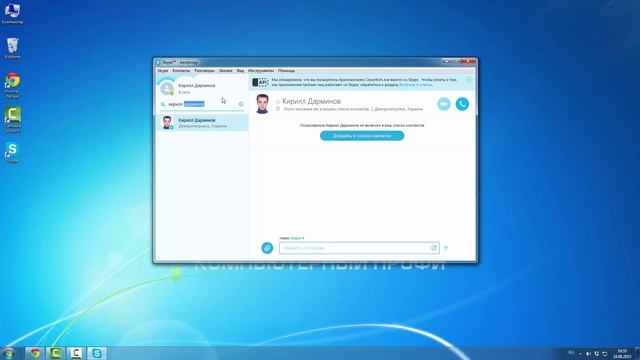Clear the contact search field

click(241, 104)
